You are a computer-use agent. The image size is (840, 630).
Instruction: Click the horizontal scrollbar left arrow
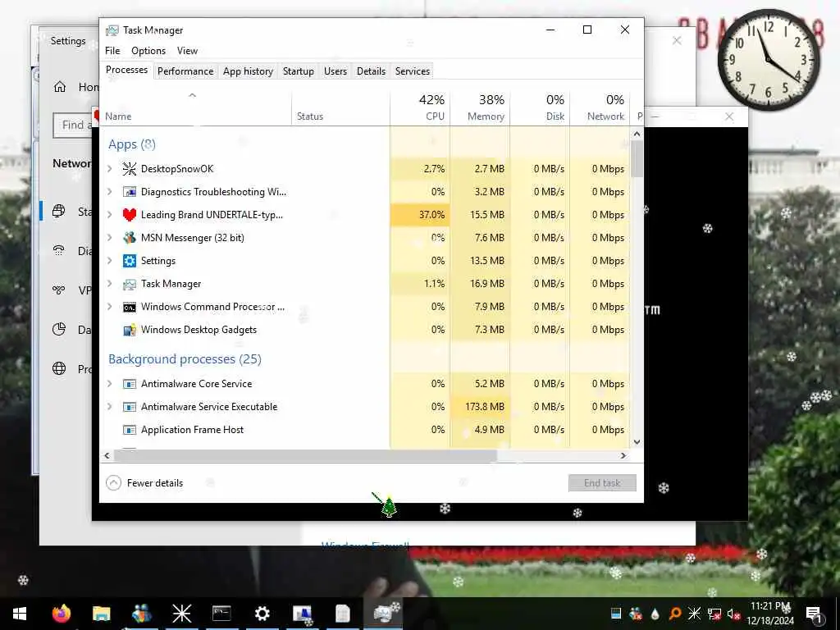107,456
